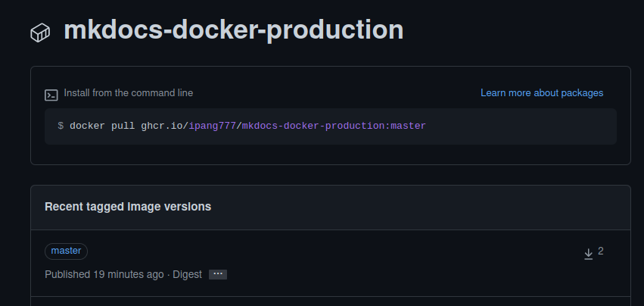The width and height of the screenshot is (644, 306).
Task: Click the mkdocs-docker-production page heading
Action: (x=233, y=30)
